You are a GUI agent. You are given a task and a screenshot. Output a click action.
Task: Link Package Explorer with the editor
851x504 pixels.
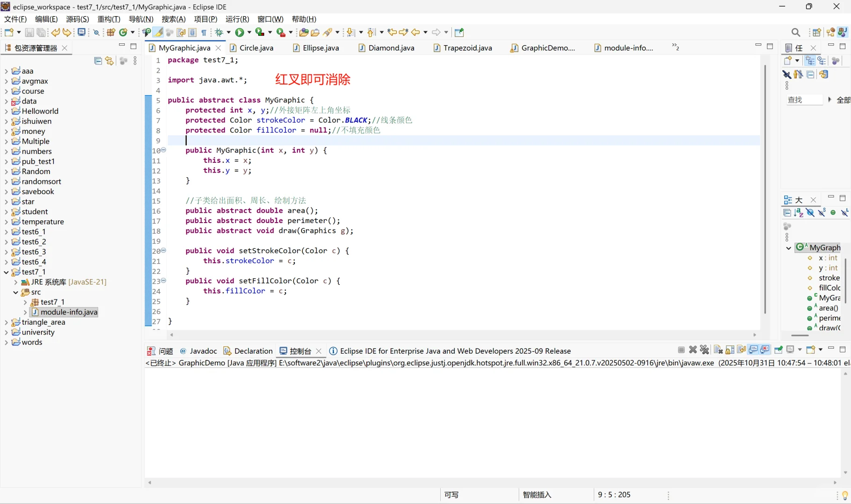click(x=109, y=61)
